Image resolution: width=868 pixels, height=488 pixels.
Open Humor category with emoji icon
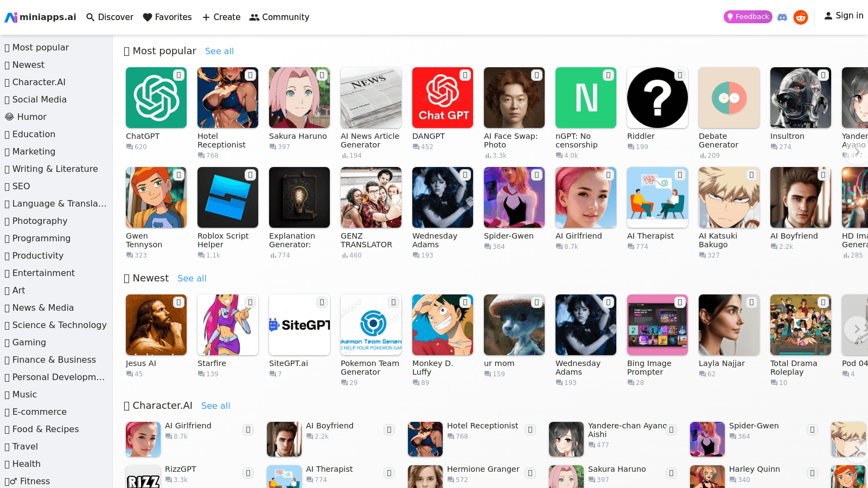point(56,117)
